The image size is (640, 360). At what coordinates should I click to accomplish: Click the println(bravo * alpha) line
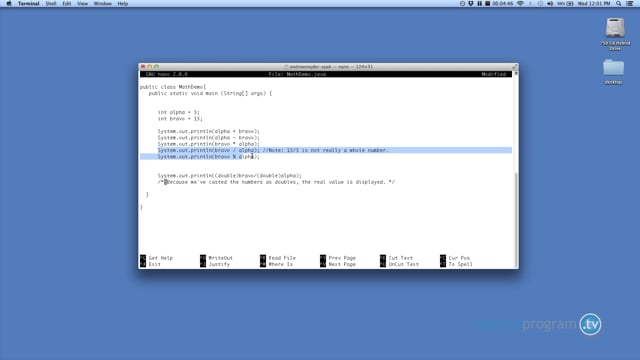(209, 144)
